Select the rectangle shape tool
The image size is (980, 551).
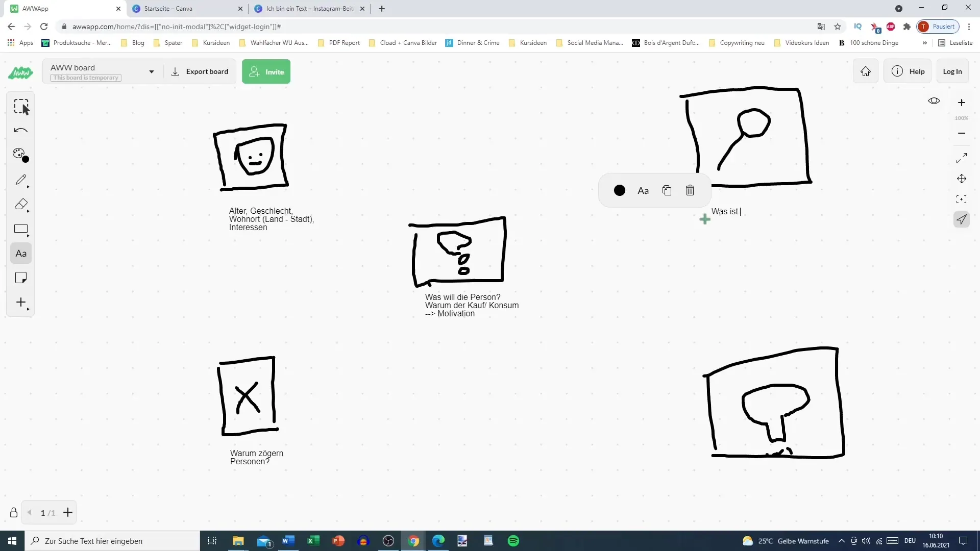coord(20,230)
